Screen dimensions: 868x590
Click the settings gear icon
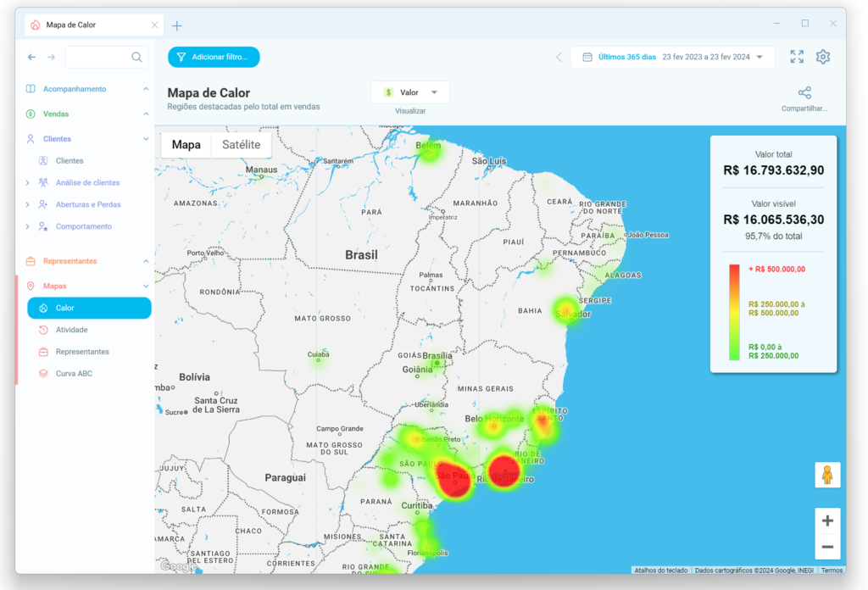pyautogui.click(x=822, y=57)
